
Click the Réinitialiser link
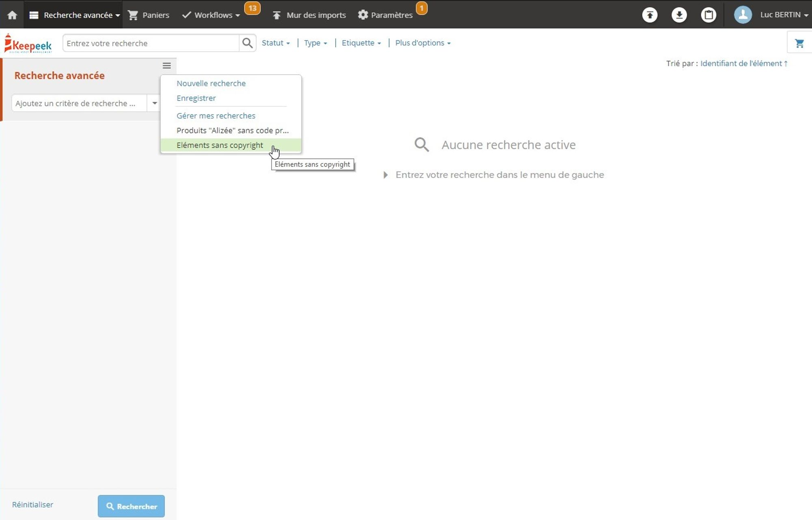click(32, 505)
